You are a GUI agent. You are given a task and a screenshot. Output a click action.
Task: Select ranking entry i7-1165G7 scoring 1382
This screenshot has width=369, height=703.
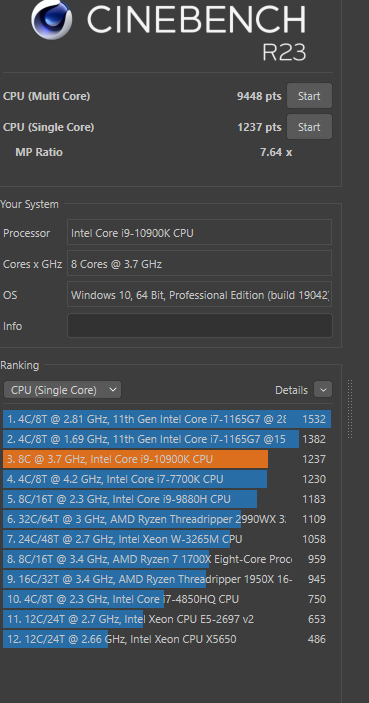[167, 439]
